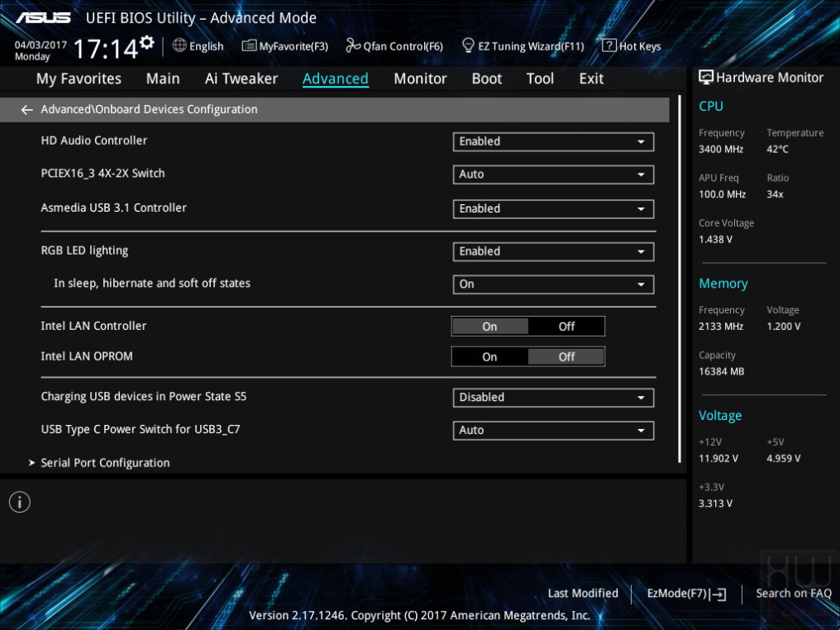Open the HD Audio Controller dropdown
Image resolution: width=840 pixels, height=630 pixels.
coord(553,141)
